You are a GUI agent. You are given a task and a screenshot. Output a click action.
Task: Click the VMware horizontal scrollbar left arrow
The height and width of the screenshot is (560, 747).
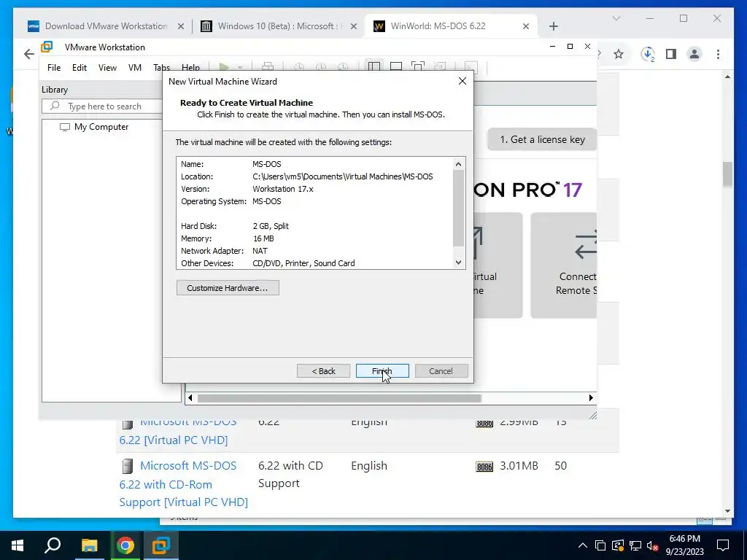pos(190,397)
